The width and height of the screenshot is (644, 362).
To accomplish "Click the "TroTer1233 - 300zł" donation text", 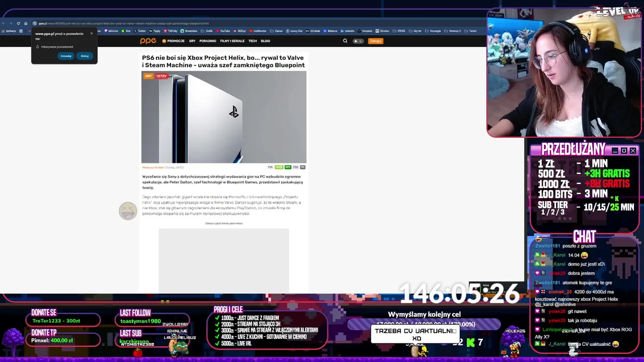I will tap(56, 321).
